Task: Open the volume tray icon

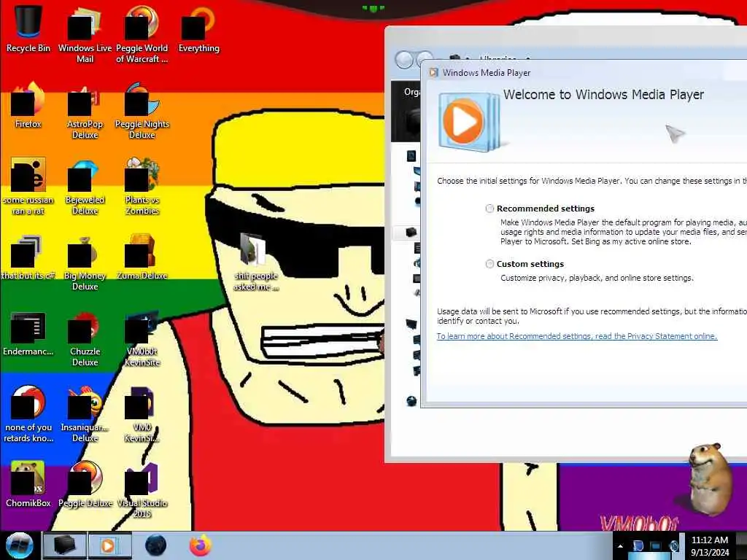Action: coord(674,545)
